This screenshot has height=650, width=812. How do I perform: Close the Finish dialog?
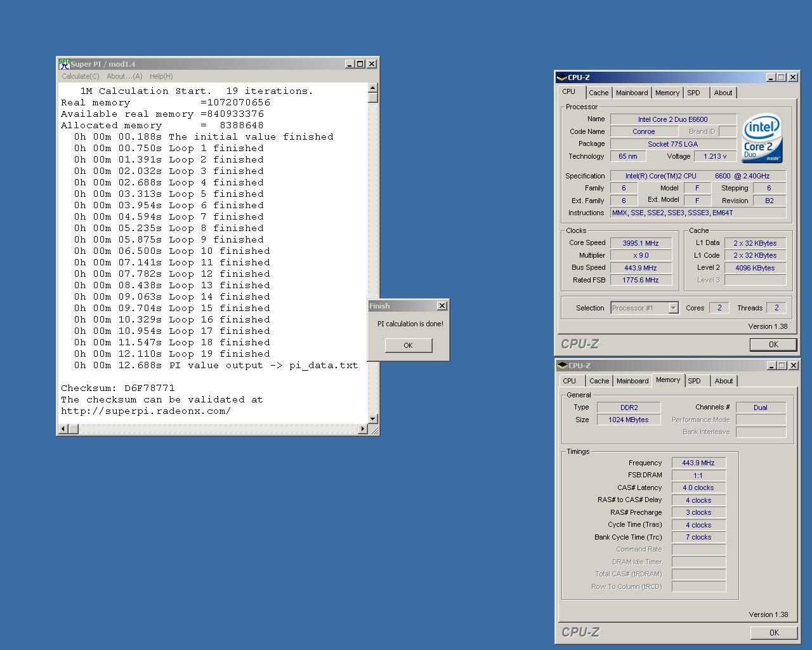442,306
